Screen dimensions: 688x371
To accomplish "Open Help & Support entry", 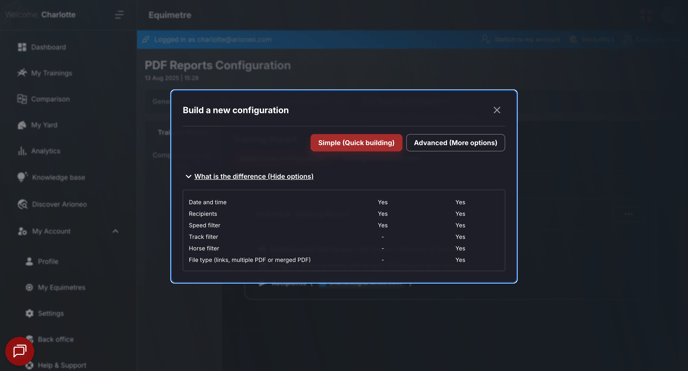I will 62,365.
